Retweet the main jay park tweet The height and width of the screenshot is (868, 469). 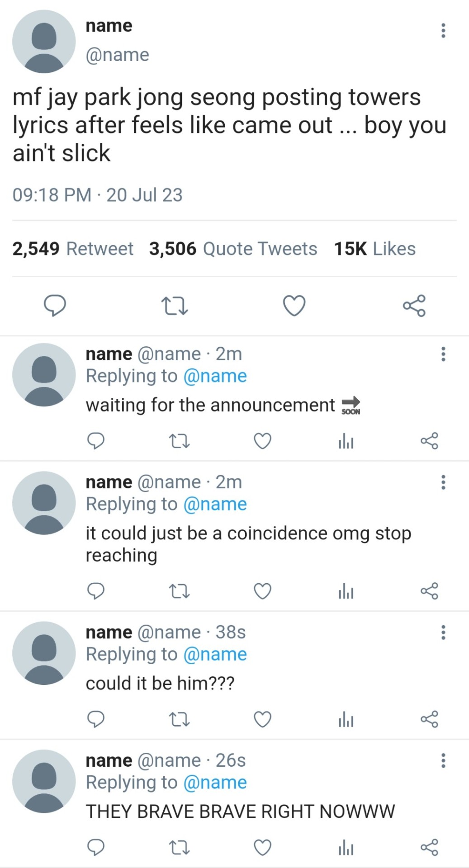click(x=175, y=306)
